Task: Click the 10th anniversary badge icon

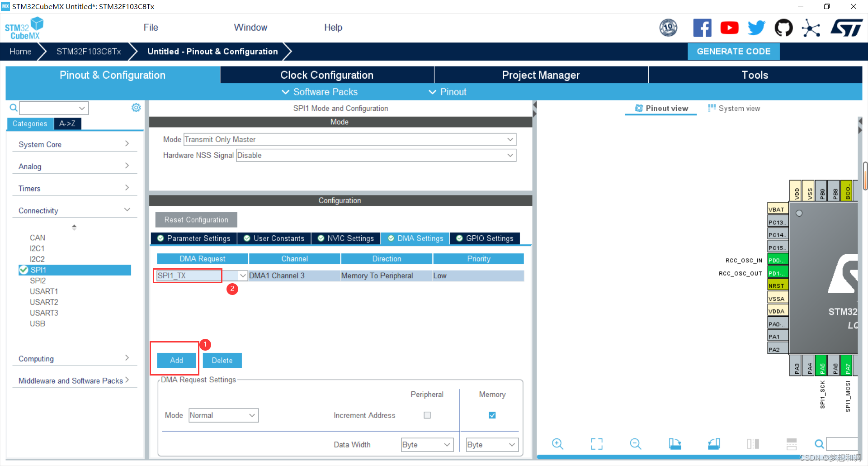Action: (x=668, y=28)
